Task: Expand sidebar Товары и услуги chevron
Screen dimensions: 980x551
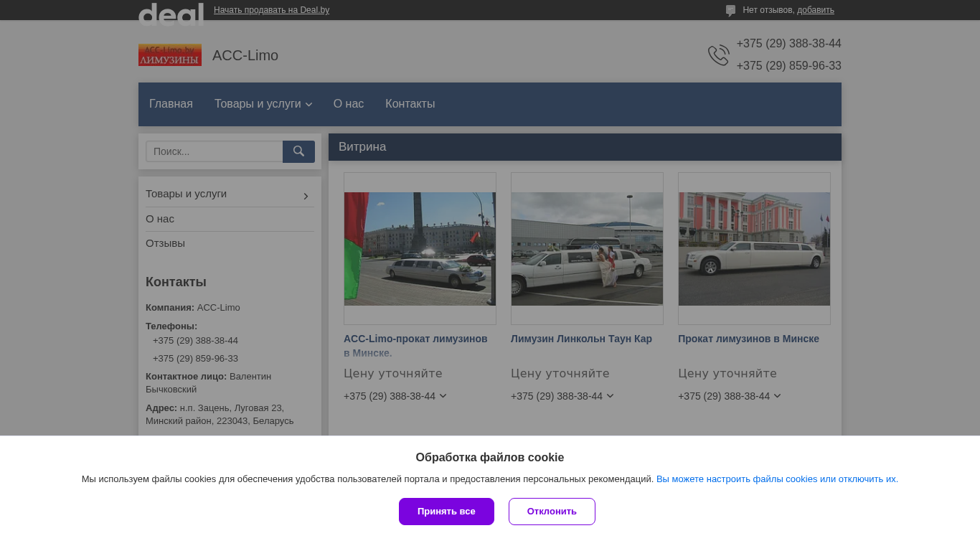Action: pos(306,196)
